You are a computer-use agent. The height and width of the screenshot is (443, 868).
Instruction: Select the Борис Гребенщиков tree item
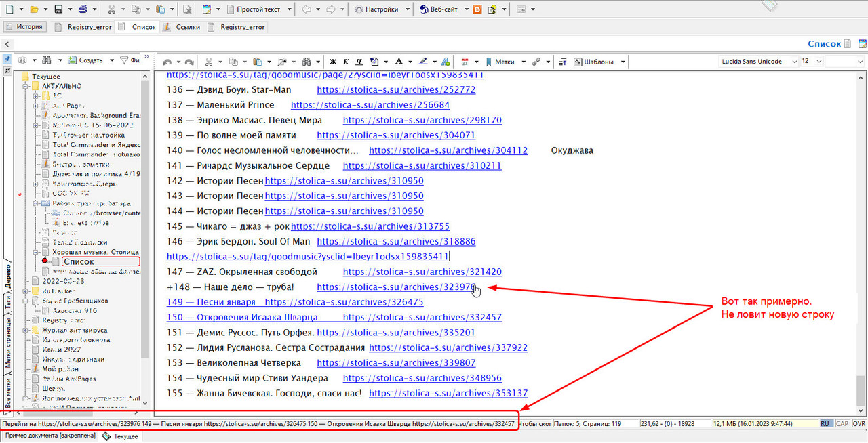tap(75, 300)
